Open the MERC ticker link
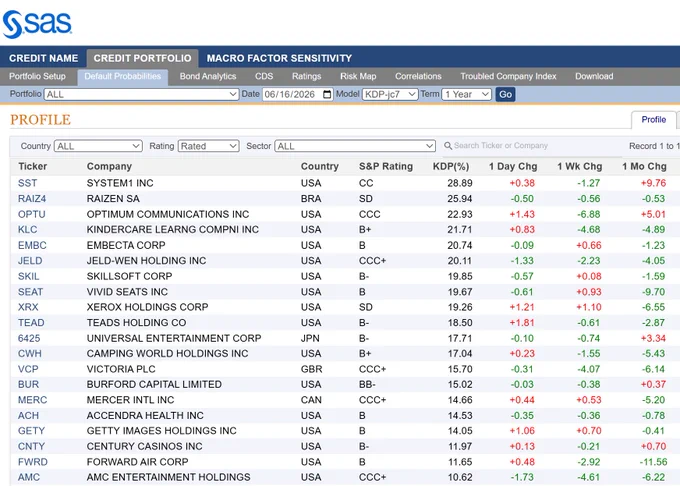680x486 pixels. [x=33, y=400]
